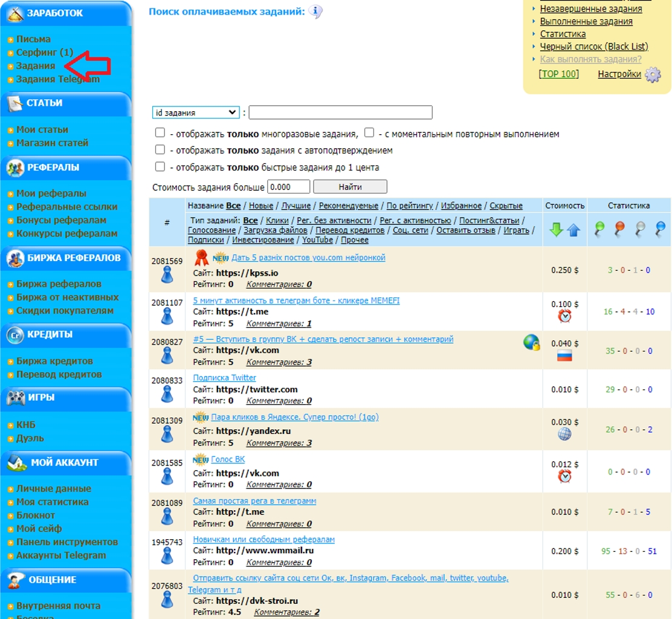Screen dimensions: 672x619
Task: Click the user pawn icon for task 2080827
Action: (x=167, y=356)
